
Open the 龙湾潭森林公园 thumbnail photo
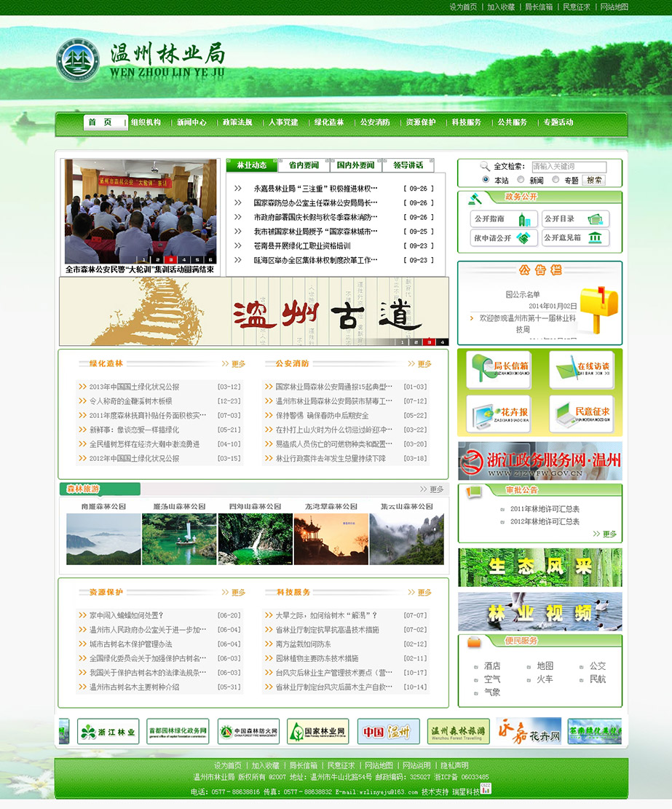tap(331, 539)
